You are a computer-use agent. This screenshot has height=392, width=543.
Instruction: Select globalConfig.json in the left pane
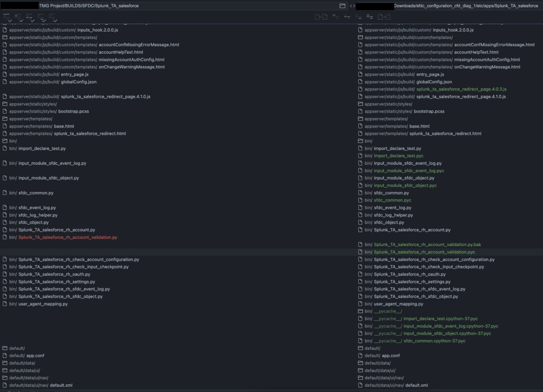point(78,82)
